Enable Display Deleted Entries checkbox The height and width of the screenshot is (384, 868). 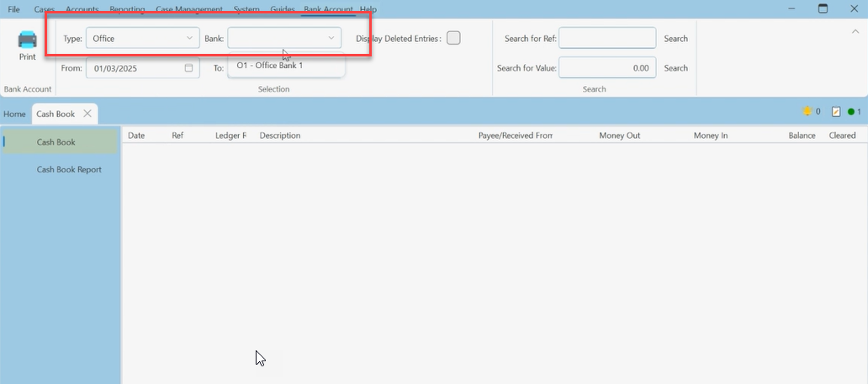[453, 38]
